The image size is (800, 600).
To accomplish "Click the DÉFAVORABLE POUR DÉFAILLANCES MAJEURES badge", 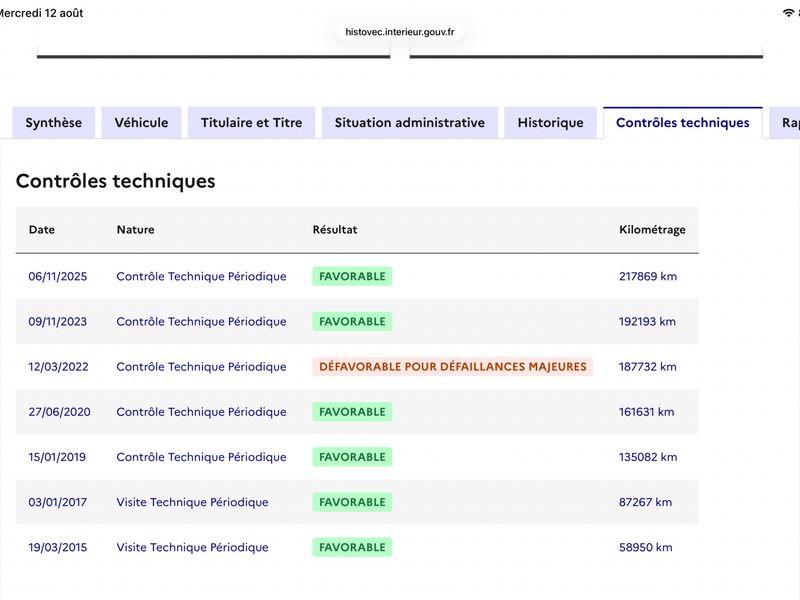I will tap(453, 366).
